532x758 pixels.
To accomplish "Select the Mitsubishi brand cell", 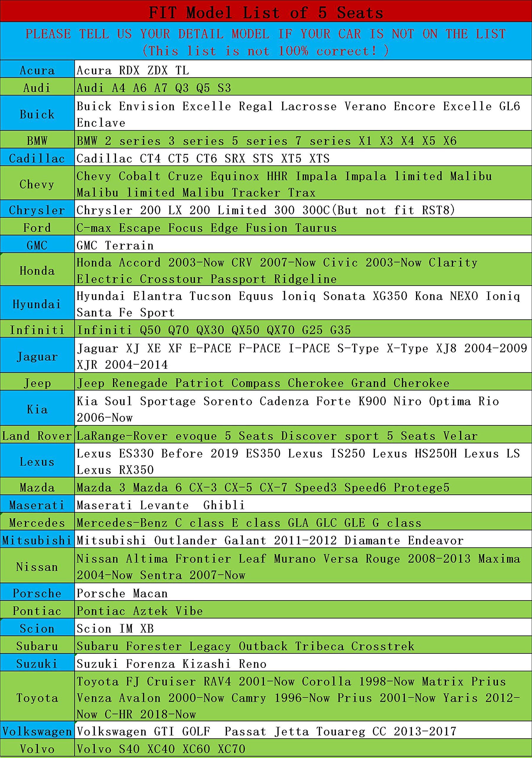I will (37, 539).
